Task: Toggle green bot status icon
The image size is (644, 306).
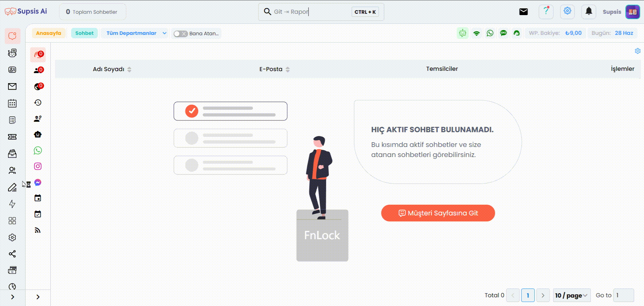Action: 462,33
